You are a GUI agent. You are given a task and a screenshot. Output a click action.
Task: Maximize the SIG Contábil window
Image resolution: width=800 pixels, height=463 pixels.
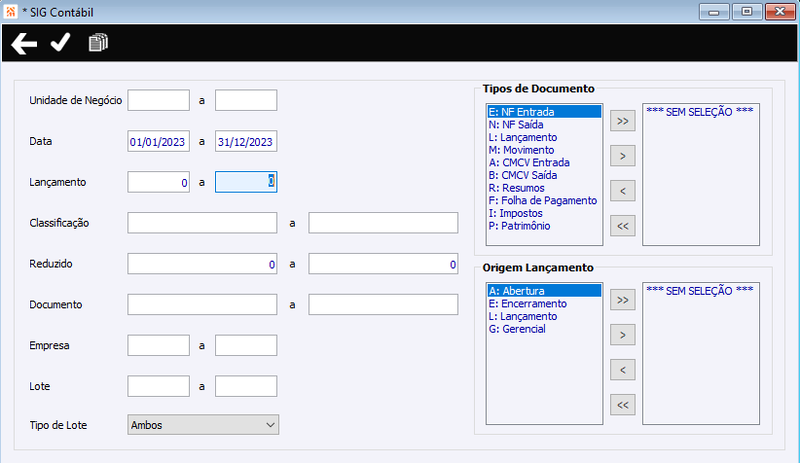[747, 11]
